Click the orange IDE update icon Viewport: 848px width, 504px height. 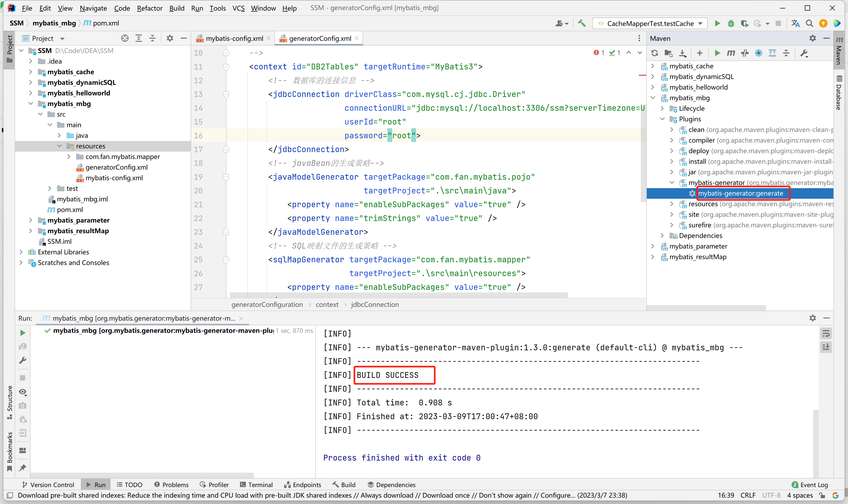(x=823, y=23)
